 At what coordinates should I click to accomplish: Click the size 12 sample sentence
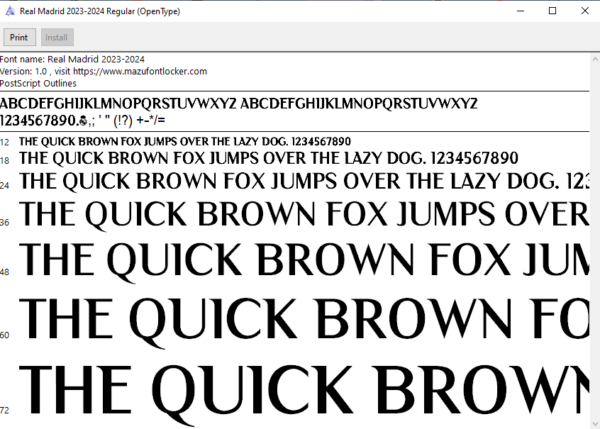[185, 142]
